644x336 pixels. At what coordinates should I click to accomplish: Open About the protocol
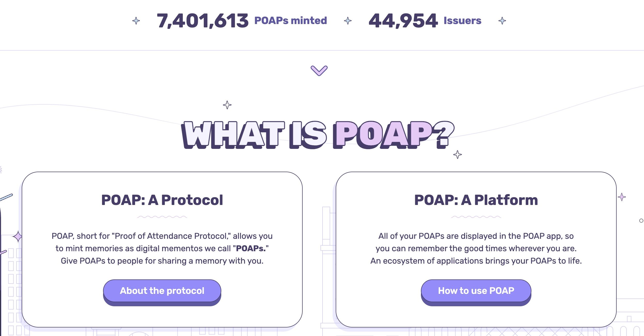(x=162, y=291)
